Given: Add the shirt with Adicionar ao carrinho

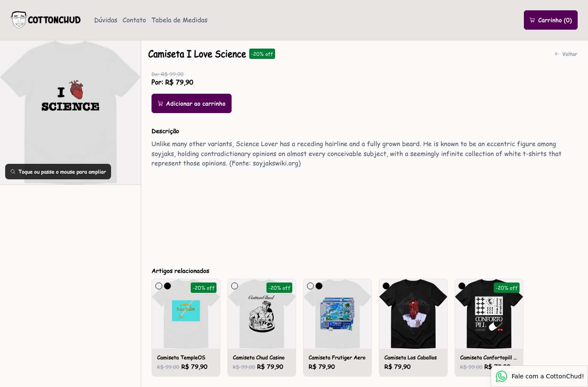Looking at the screenshot, I should (x=192, y=104).
